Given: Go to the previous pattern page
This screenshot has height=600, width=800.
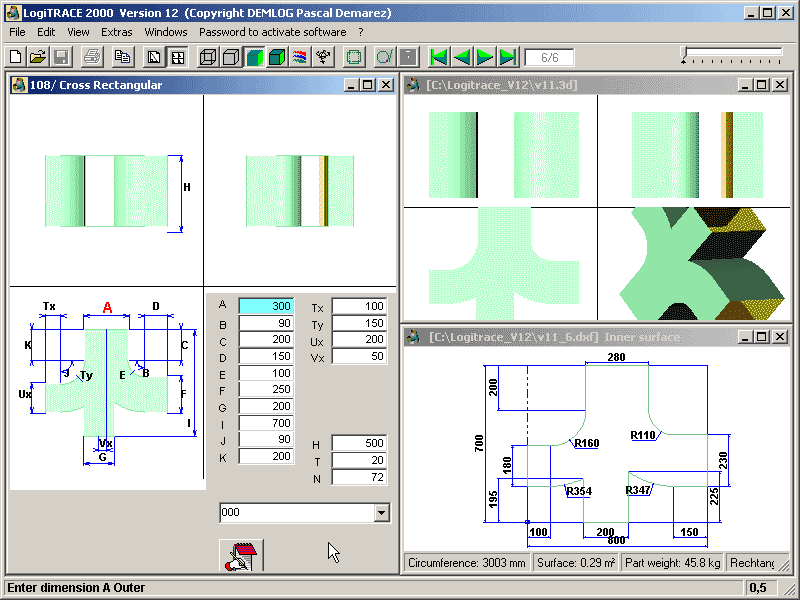Looking at the screenshot, I should (x=462, y=57).
